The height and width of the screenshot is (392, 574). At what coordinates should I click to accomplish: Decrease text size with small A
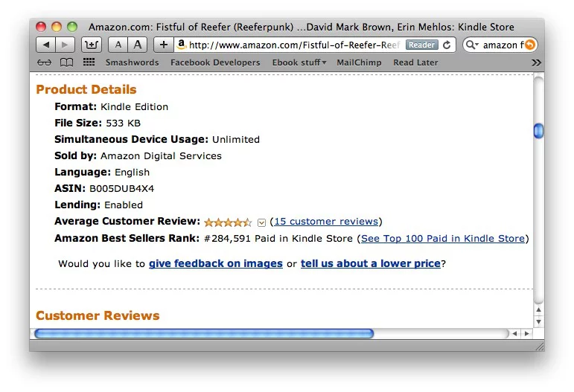(118, 45)
